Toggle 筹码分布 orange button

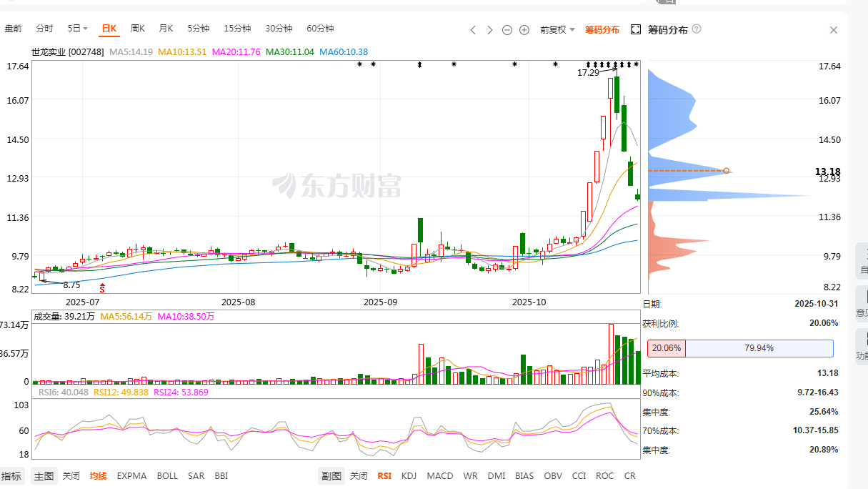pos(602,29)
